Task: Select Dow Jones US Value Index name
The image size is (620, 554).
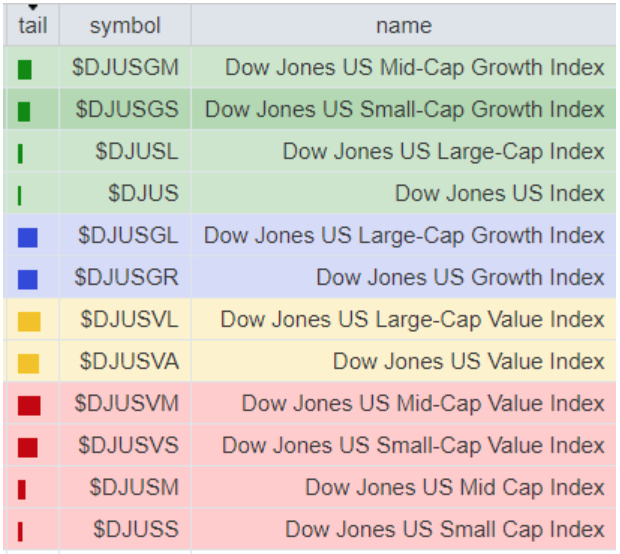Action: [x=468, y=361]
